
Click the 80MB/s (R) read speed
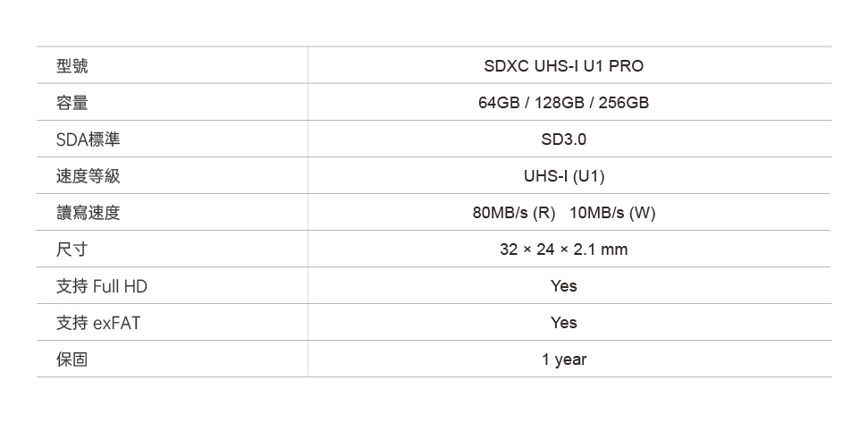514,213
